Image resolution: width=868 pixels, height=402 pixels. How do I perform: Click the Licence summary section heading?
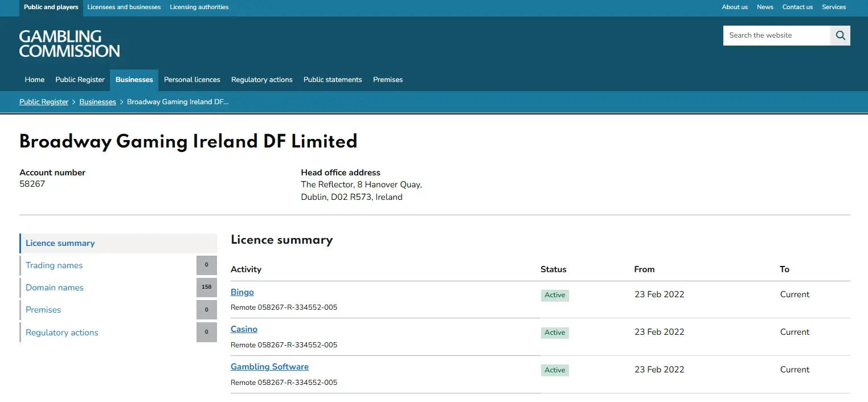[282, 240]
